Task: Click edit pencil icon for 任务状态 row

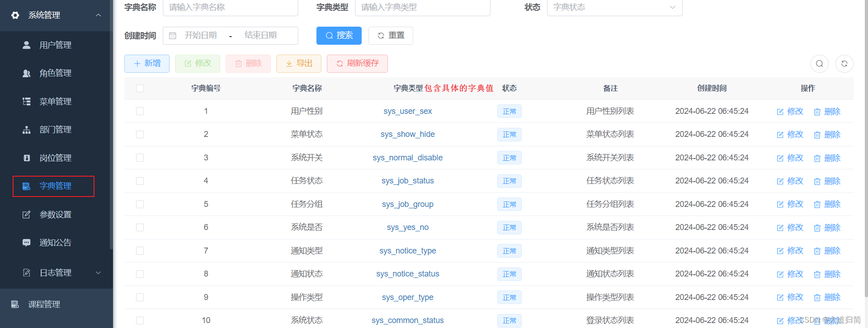Action: (780, 181)
